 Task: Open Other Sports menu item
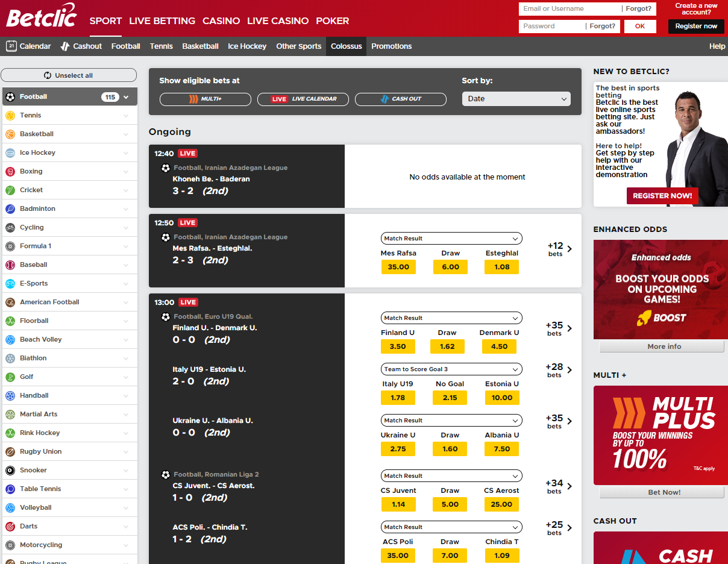click(299, 46)
